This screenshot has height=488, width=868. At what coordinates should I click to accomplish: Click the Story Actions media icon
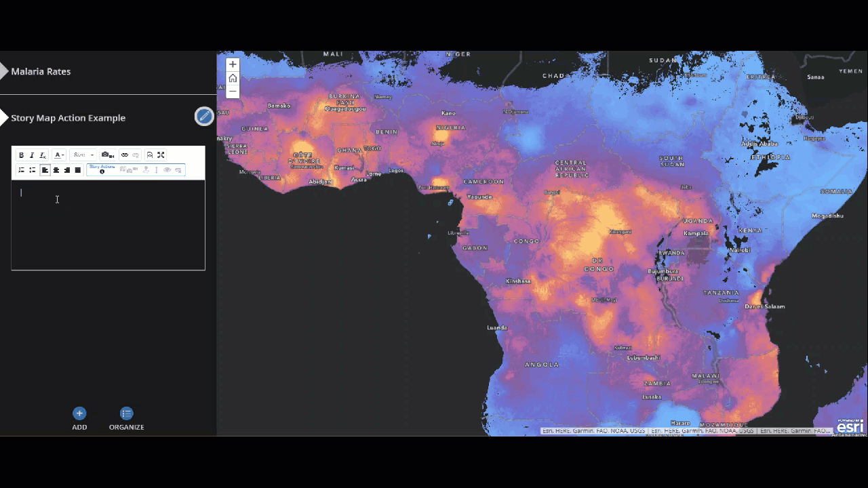(132, 170)
